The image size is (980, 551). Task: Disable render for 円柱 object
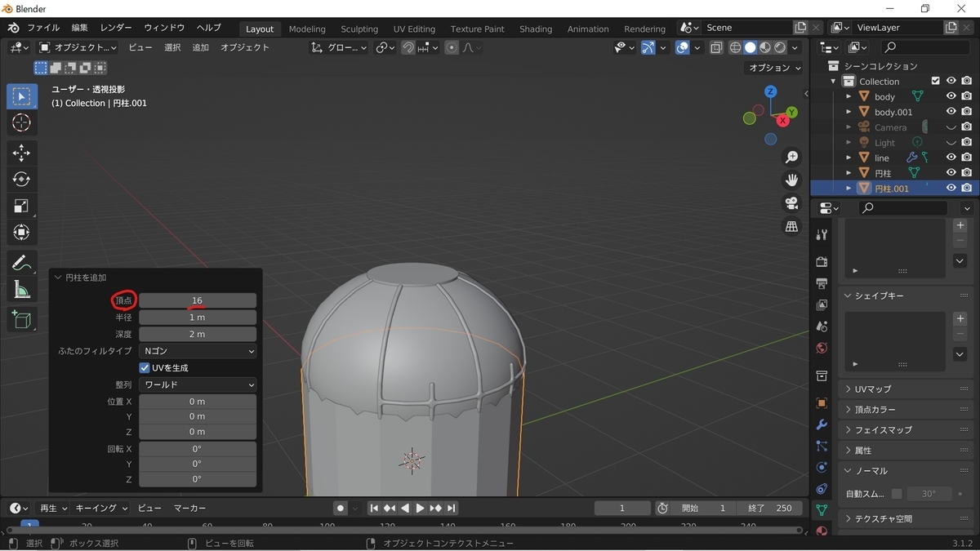click(x=967, y=173)
